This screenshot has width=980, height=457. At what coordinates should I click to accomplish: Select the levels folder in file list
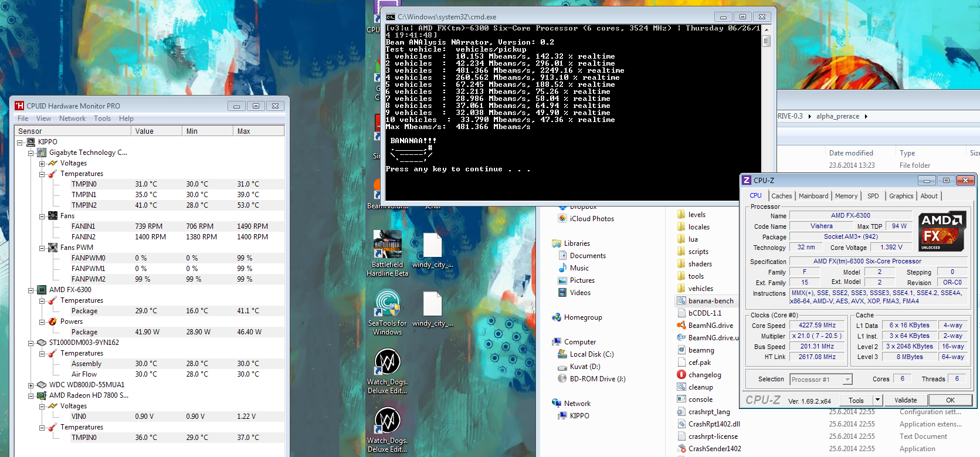pyautogui.click(x=691, y=215)
